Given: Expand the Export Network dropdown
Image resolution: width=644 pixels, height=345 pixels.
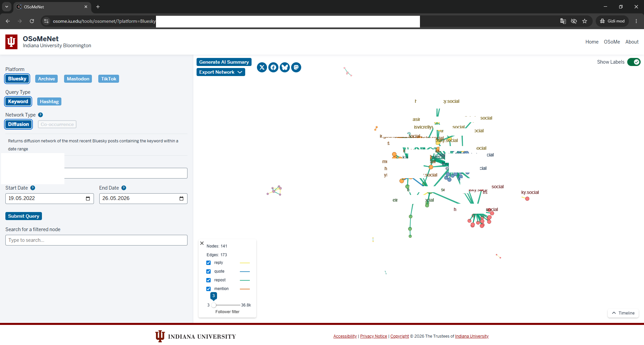Looking at the screenshot, I should click(221, 72).
